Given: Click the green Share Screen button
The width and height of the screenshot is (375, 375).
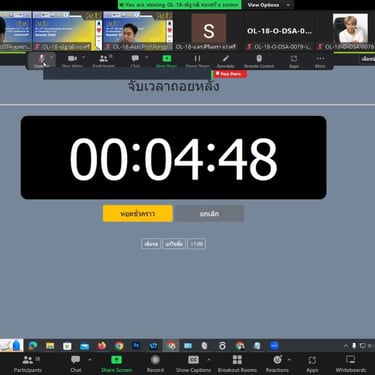Looking at the screenshot, I should click(x=116, y=364).
